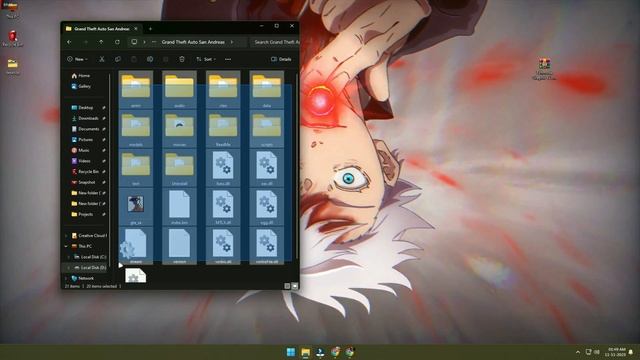Select the models folder

click(x=136, y=129)
